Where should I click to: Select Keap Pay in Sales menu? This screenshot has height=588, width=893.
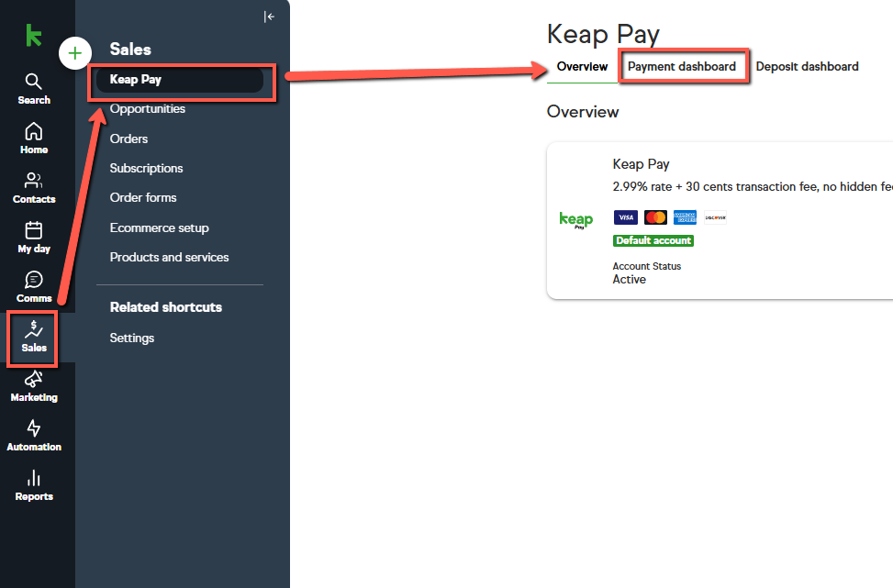pos(180,80)
